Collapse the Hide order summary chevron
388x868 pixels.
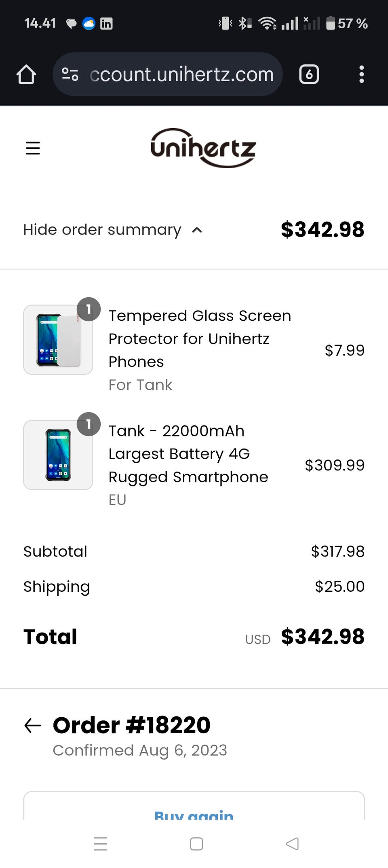(x=197, y=230)
